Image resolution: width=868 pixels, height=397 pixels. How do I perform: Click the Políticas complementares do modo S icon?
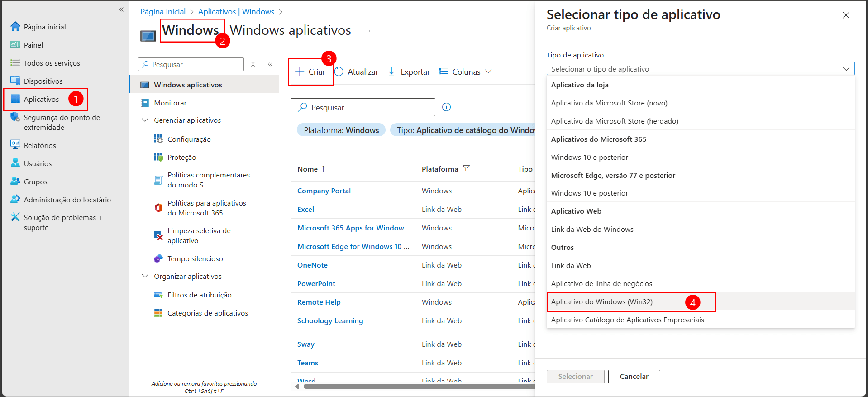click(x=158, y=180)
